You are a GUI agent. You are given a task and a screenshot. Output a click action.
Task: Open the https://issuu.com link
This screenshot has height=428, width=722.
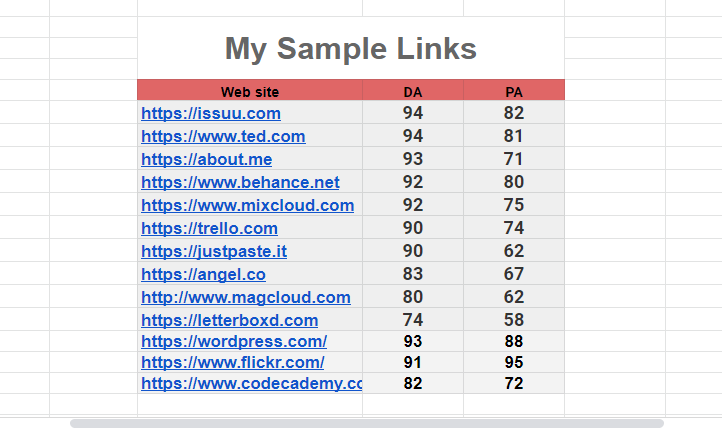coord(211,114)
